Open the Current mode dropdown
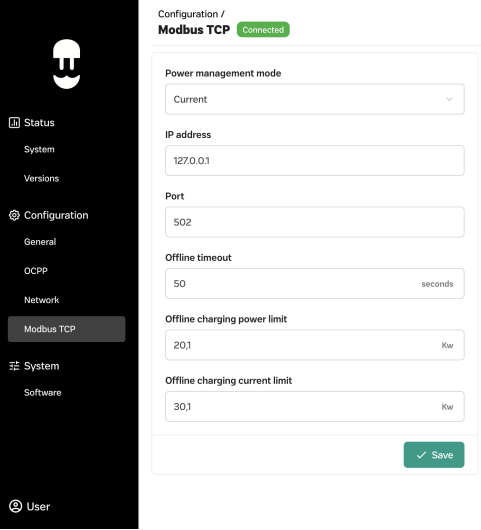Viewport: 481px width, 530px height. pos(315,99)
